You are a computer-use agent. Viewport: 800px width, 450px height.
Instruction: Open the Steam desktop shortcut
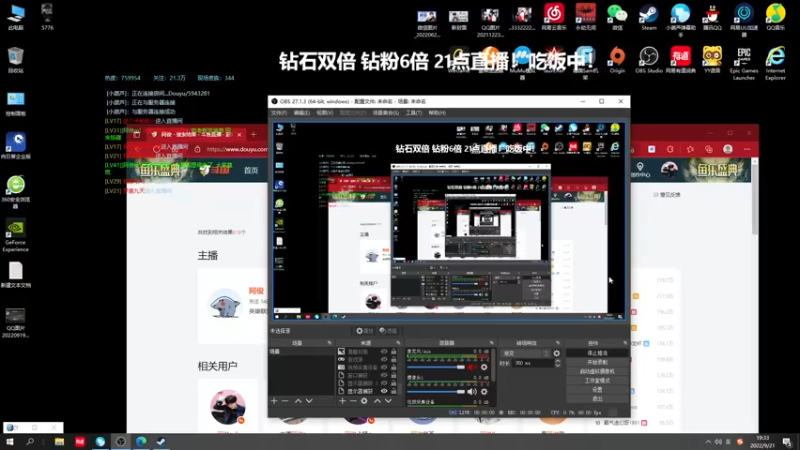coord(648,17)
